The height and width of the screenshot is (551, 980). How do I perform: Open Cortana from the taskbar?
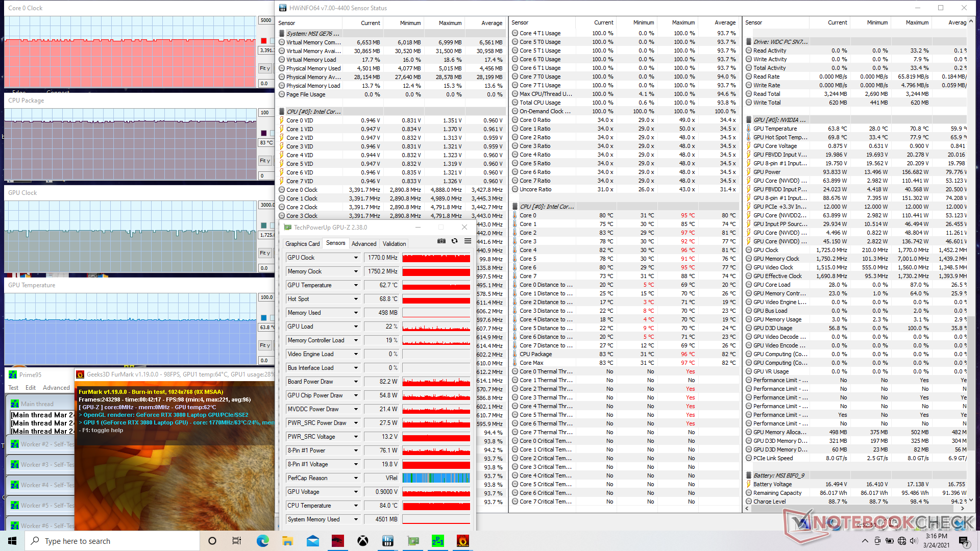pos(212,541)
